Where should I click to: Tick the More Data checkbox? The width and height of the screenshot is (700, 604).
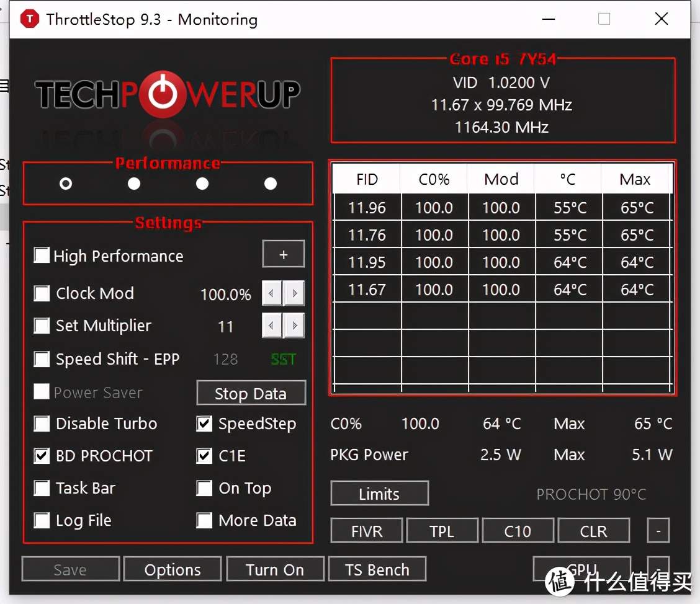[x=204, y=520]
